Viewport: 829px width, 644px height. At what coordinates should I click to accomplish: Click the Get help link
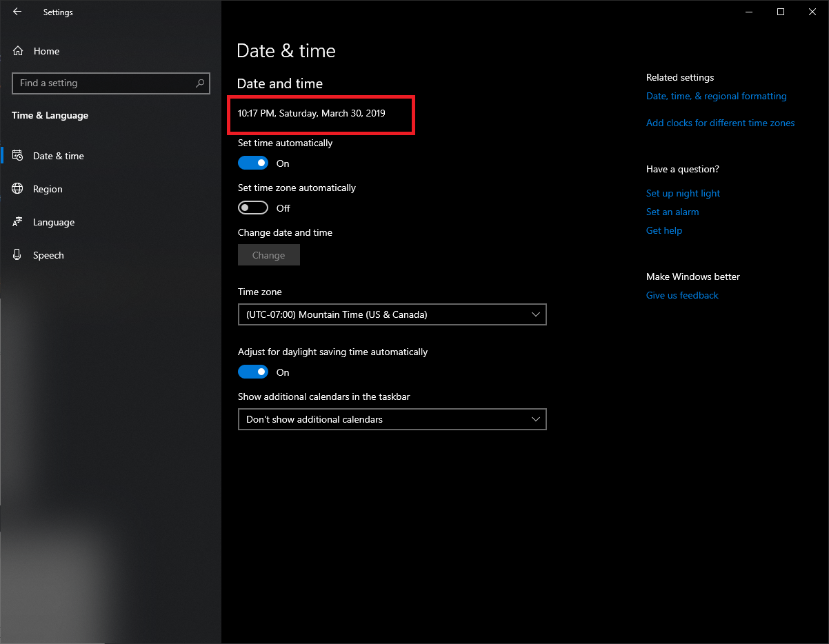[664, 231]
